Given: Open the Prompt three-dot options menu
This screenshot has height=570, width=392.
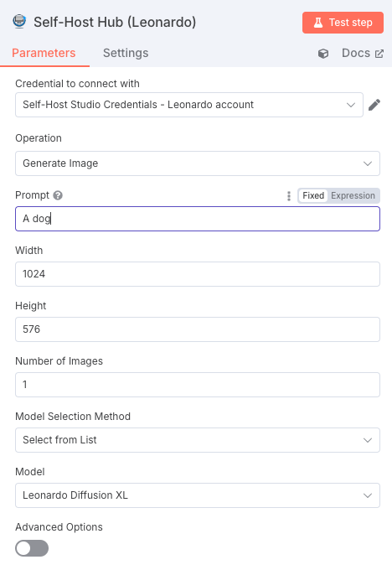Looking at the screenshot, I should pos(289,196).
